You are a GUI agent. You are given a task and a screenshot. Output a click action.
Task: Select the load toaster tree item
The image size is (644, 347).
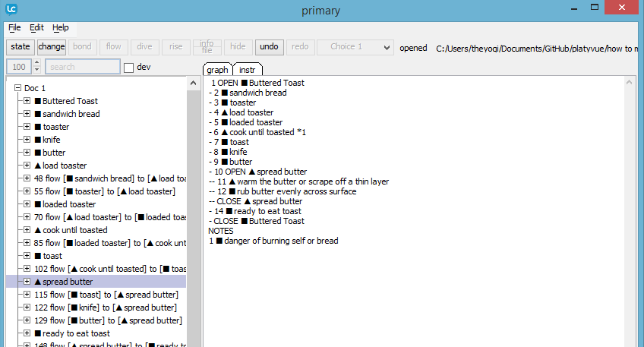point(65,166)
